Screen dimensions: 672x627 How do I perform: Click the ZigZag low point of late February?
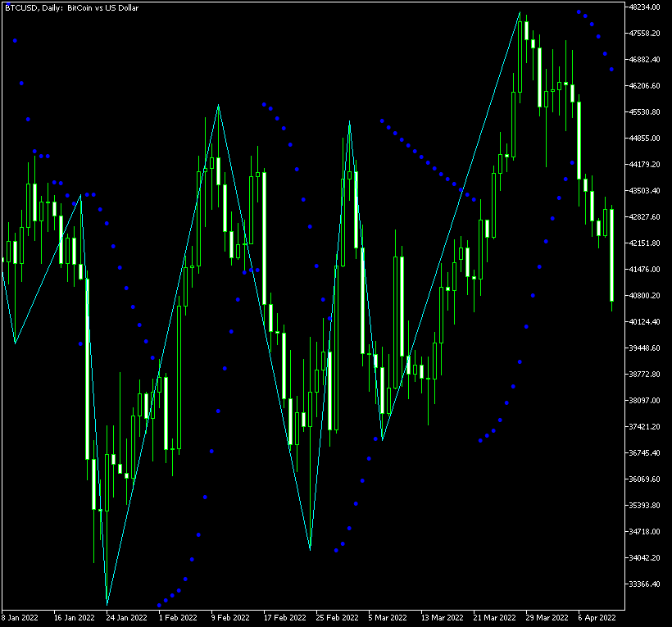point(310,548)
